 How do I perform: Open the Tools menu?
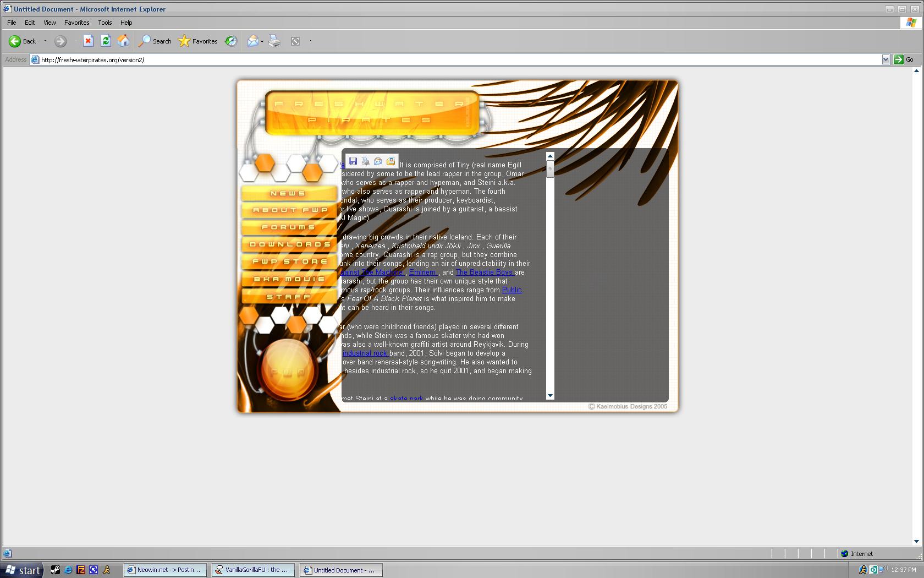pos(105,23)
